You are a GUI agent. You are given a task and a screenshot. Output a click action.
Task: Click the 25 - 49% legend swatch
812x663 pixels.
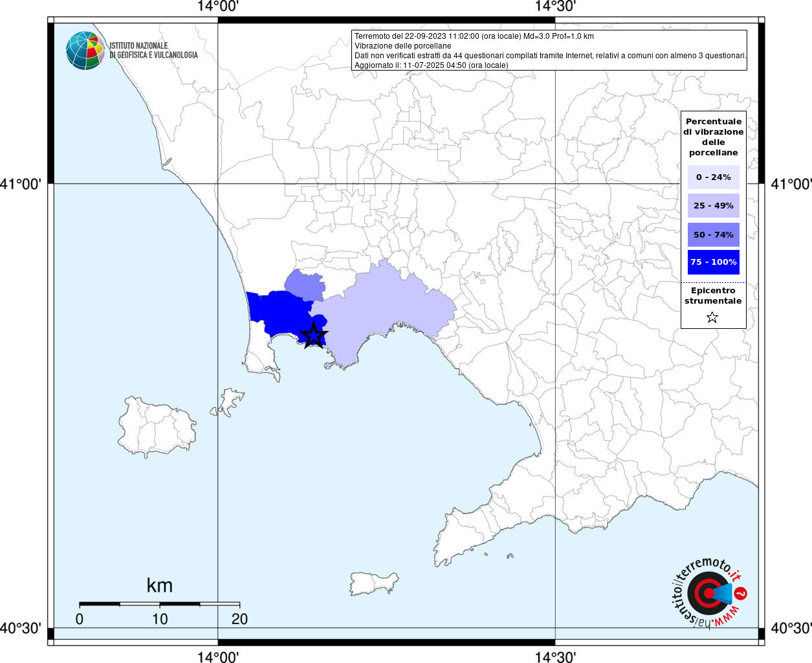point(713,205)
